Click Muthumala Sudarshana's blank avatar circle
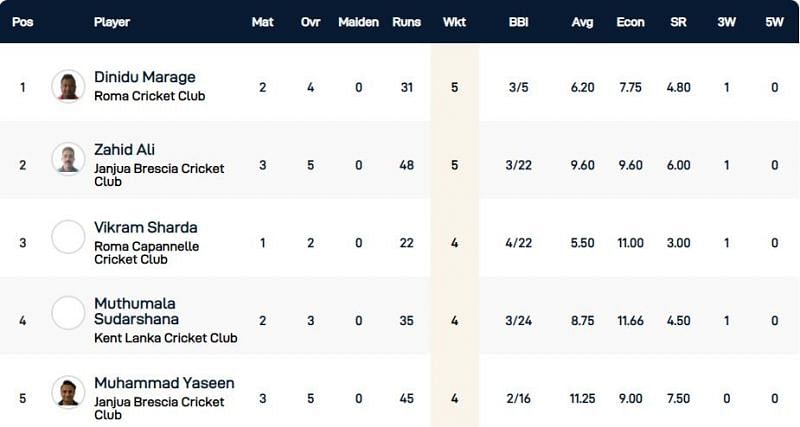The image size is (800, 427). click(68, 313)
